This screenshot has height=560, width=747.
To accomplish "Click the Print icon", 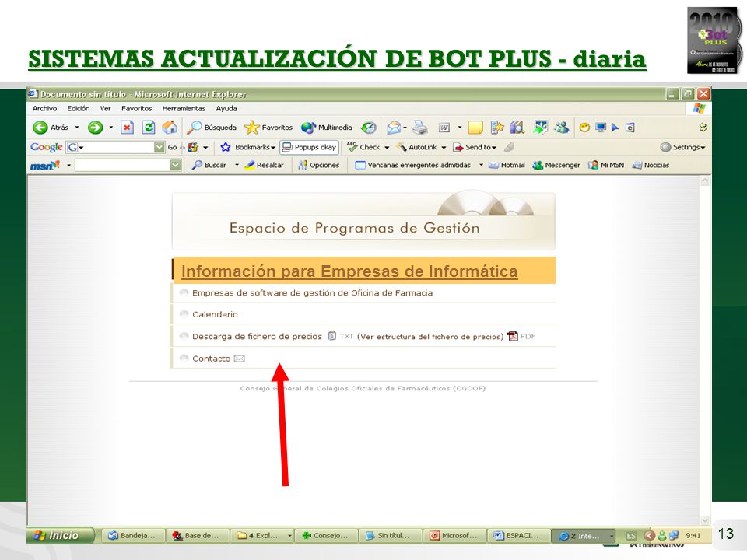I will (419, 128).
